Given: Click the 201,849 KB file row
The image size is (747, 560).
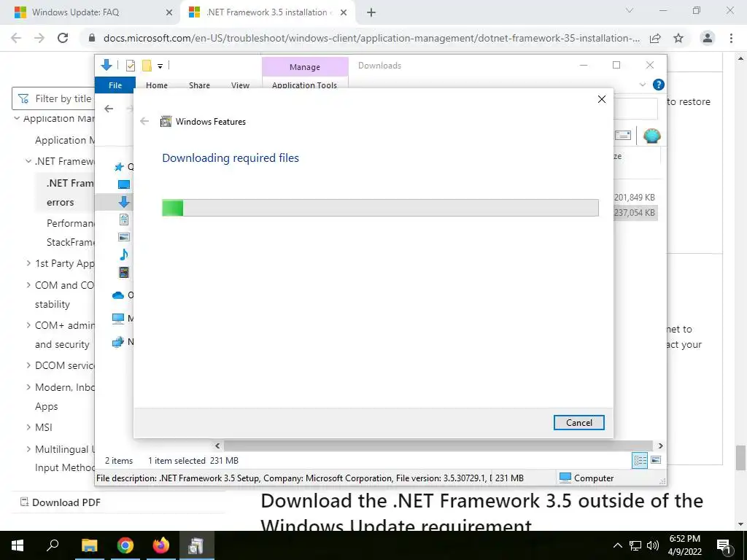Looking at the screenshot, I should [635, 197].
